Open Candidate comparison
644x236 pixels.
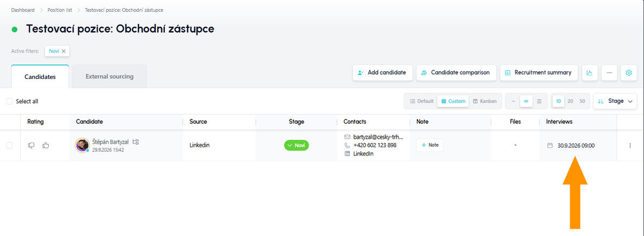(456, 73)
